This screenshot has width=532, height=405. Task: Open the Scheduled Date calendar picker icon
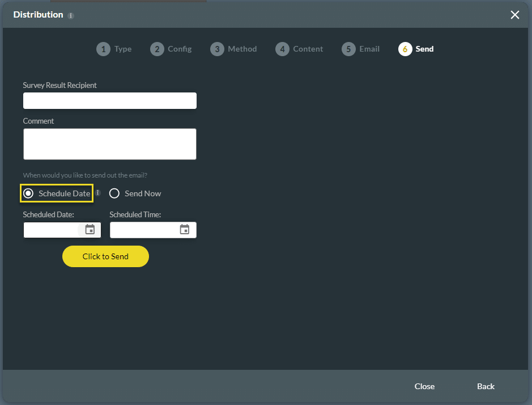pyautogui.click(x=90, y=230)
